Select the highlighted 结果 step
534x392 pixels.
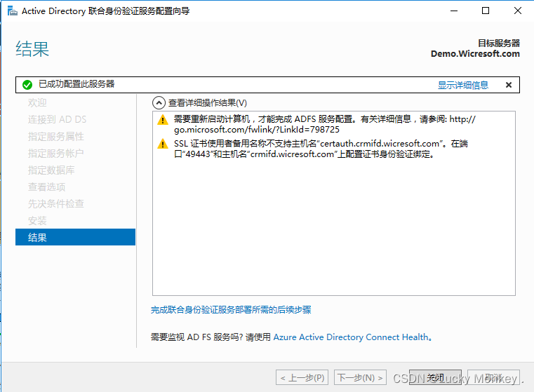[75, 237]
